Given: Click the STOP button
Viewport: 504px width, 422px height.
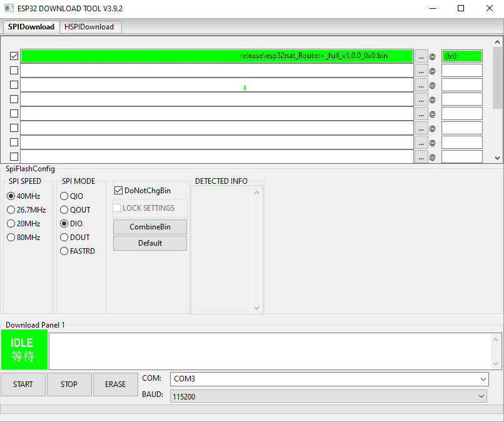Looking at the screenshot, I should 69,384.
